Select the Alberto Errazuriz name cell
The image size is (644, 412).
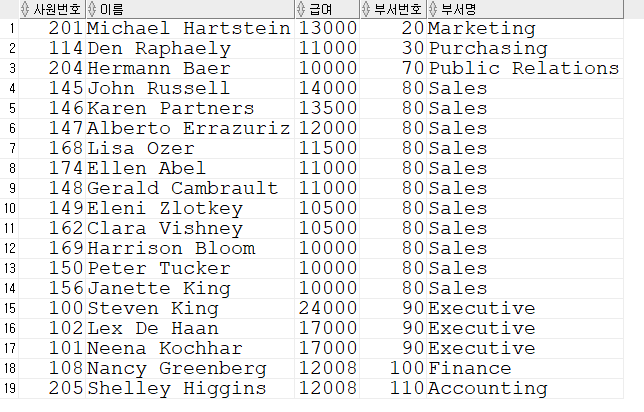[x=190, y=128]
